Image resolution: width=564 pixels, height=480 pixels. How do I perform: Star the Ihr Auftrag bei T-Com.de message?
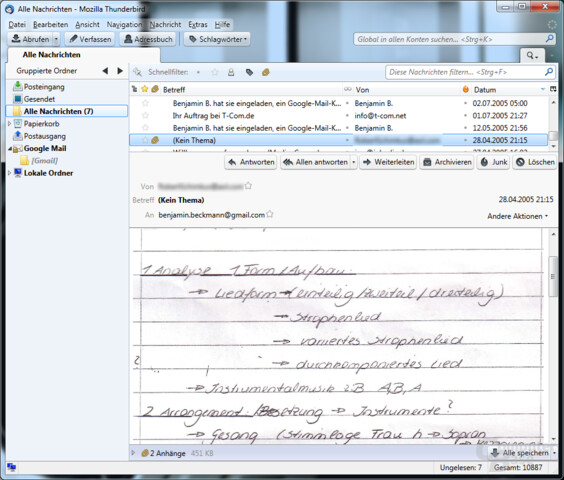click(x=145, y=116)
